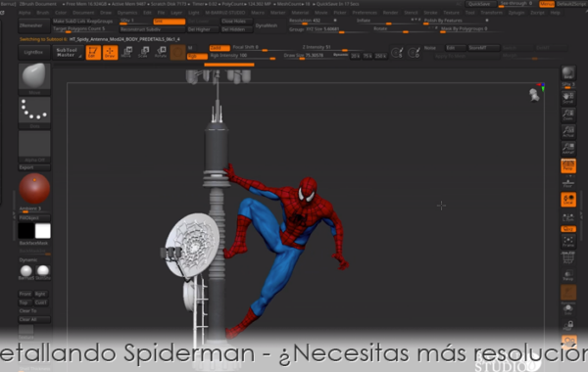588x372 pixels.
Task: Click the Del Hidden button
Action: pos(236,29)
